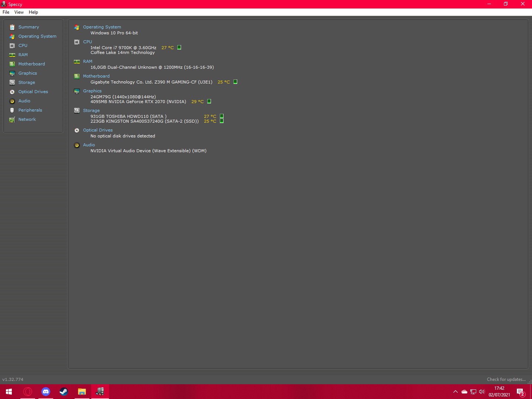Click the CPU heading link in summary
Screen dimensions: 532x399
88,42
